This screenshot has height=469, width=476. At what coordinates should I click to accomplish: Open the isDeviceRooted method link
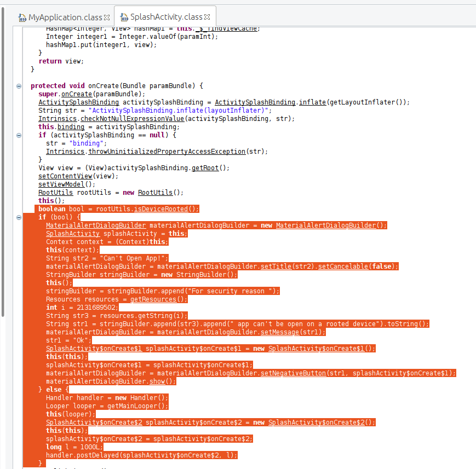point(165,209)
